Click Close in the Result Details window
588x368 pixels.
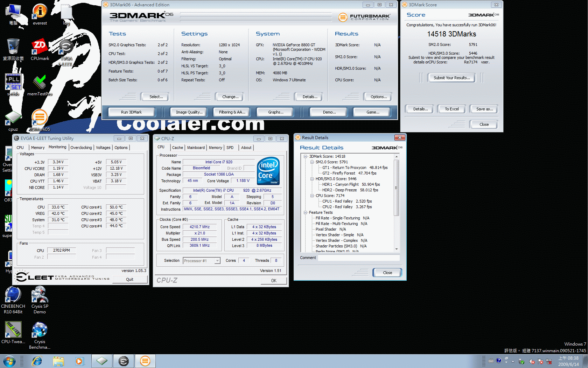[x=387, y=273]
